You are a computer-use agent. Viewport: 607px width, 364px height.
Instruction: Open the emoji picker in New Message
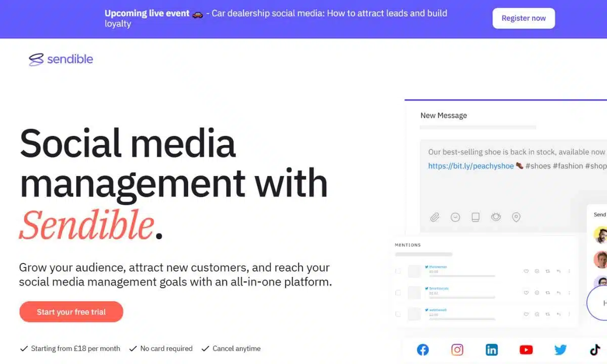(x=455, y=217)
